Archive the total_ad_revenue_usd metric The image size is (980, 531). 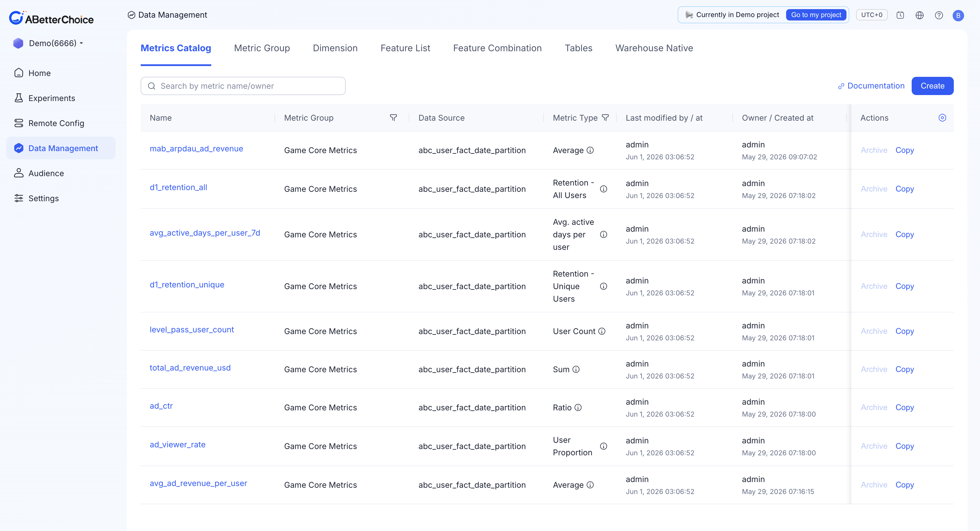[x=874, y=369]
